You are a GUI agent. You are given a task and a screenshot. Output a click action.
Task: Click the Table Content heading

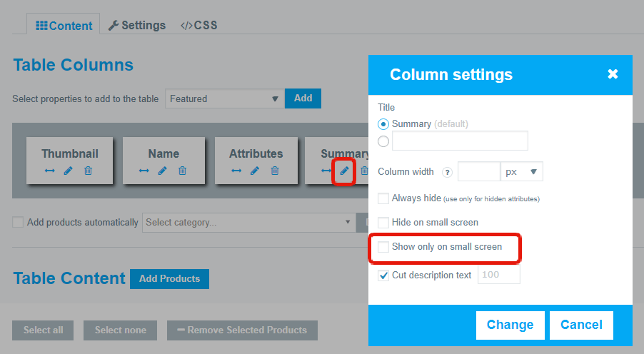tap(69, 278)
